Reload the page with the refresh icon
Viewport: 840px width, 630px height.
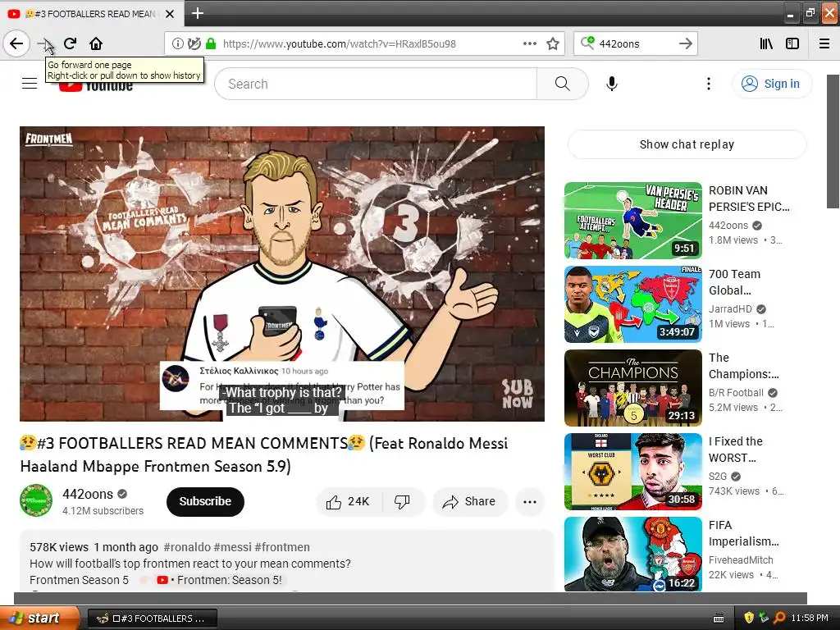71,43
